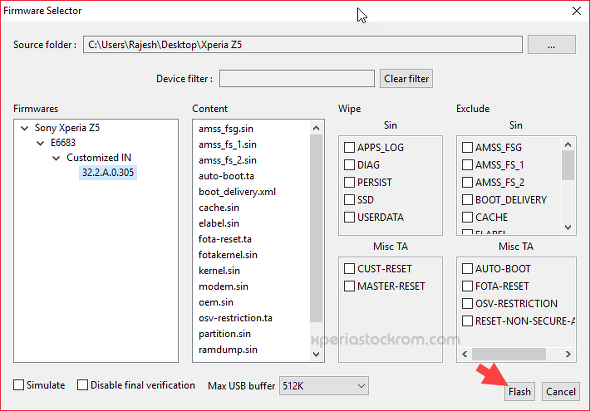
Task: Select amss_fsg.sin in Content list
Action: point(226,129)
